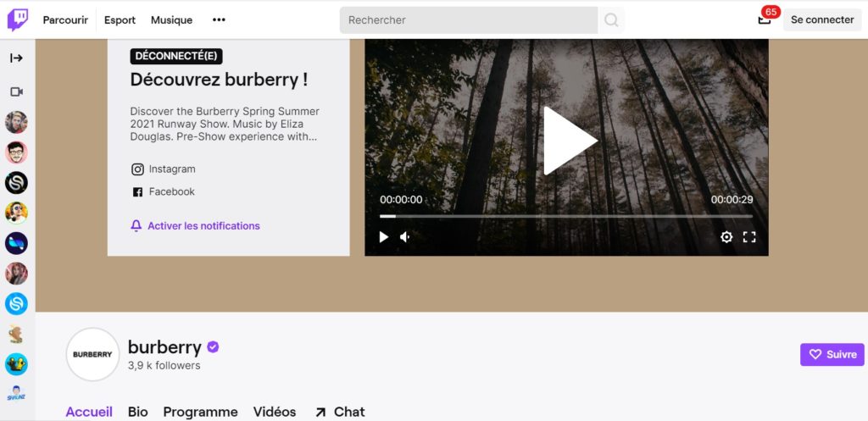Click the followed channels camera icon
Viewport: 868px width, 421px height.
[16, 91]
